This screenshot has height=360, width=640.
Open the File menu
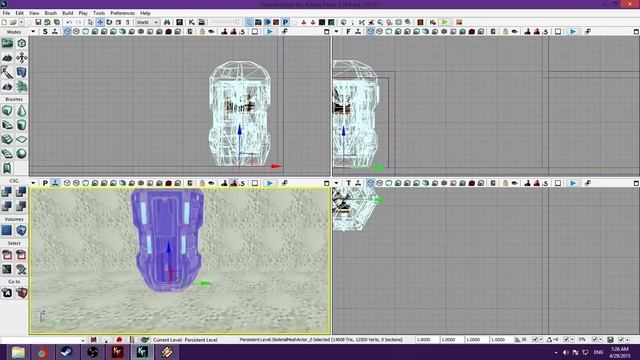coord(7,13)
